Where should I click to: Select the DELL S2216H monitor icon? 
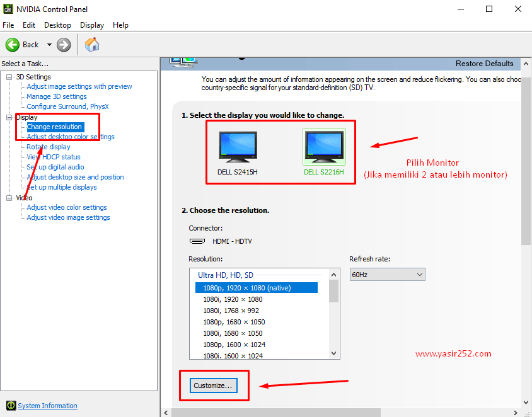point(324,146)
